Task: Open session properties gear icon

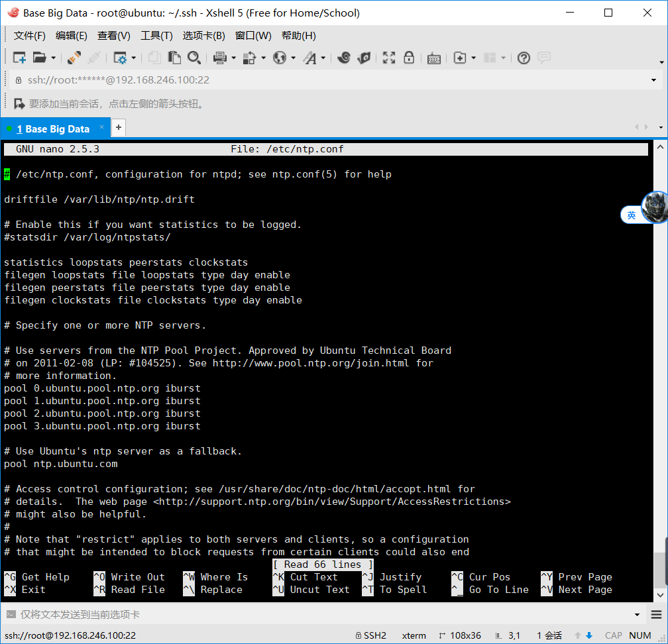Action: [120, 58]
